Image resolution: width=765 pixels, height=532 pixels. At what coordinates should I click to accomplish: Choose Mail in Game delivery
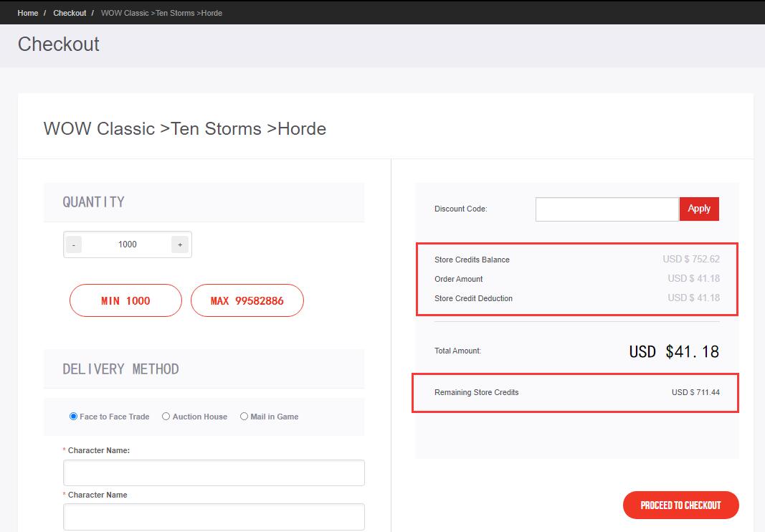pos(244,417)
